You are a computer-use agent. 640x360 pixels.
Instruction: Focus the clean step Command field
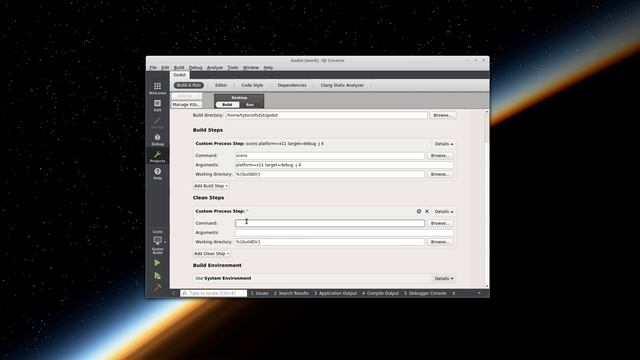[x=330, y=223]
